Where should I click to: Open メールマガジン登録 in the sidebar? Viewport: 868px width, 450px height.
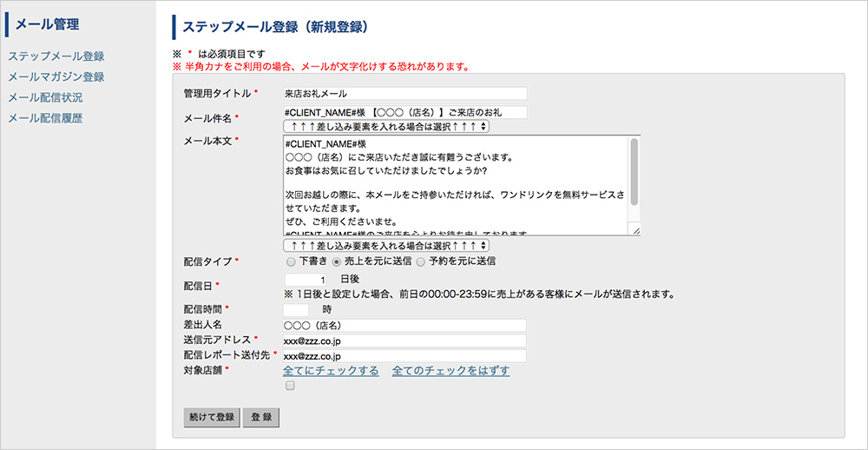(x=56, y=77)
